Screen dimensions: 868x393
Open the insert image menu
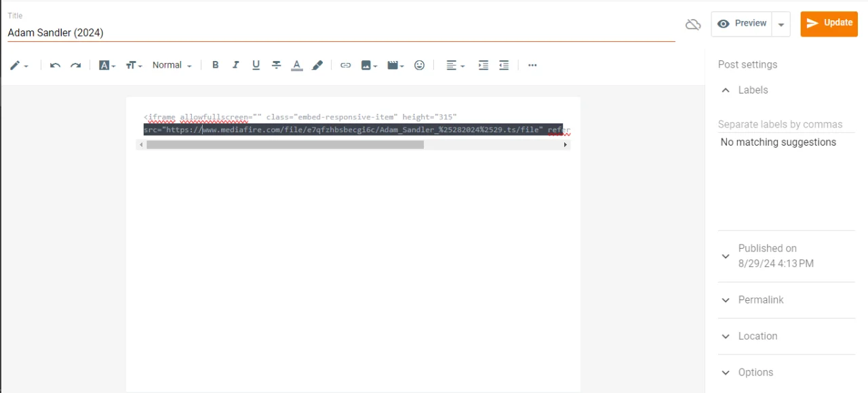point(369,65)
